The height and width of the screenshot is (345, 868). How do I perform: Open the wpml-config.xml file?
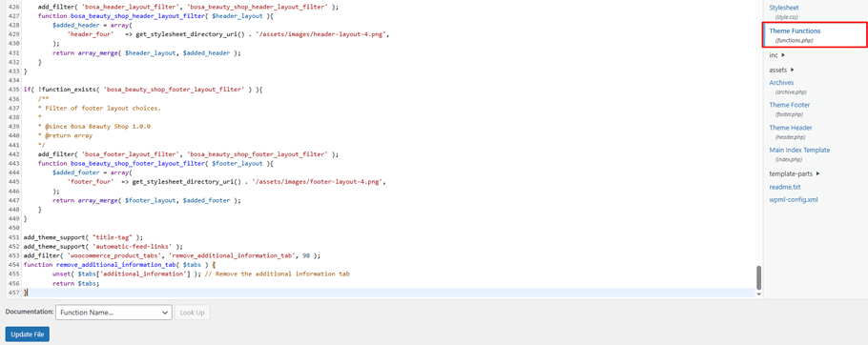pos(794,199)
